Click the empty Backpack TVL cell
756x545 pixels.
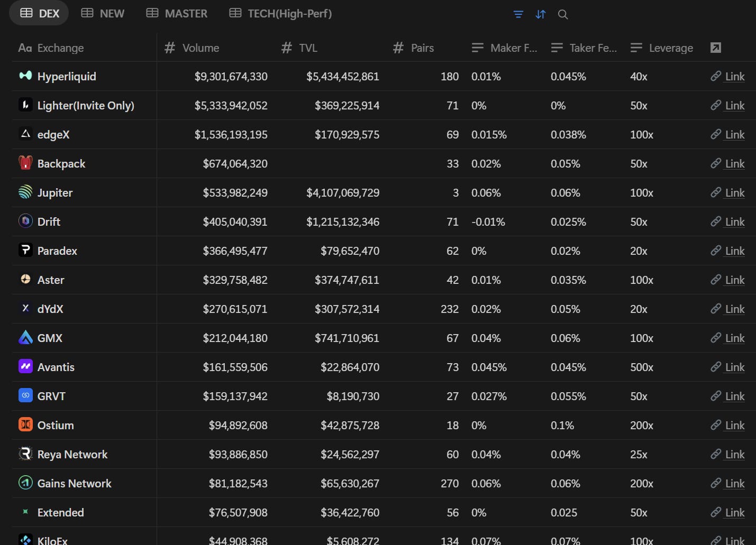click(x=330, y=163)
